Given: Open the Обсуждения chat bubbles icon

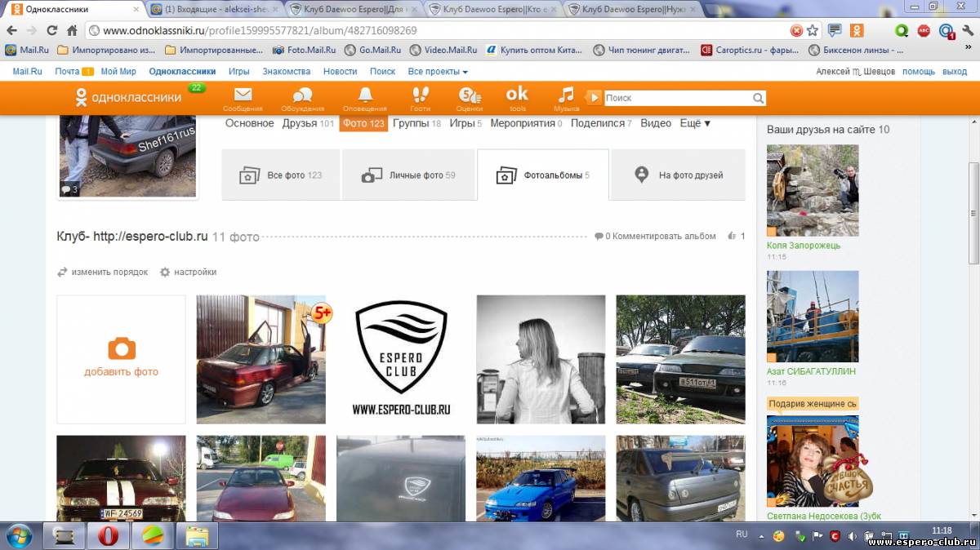Looking at the screenshot, I should pos(302,95).
